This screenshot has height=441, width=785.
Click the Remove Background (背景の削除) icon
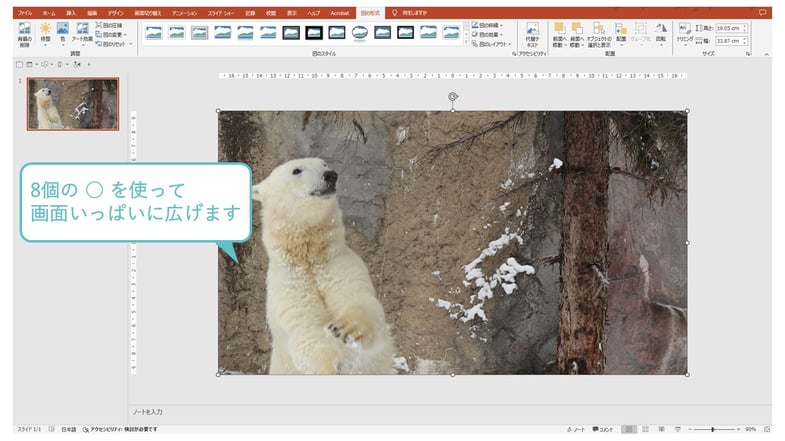pyautogui.click(x=25, y=35)
